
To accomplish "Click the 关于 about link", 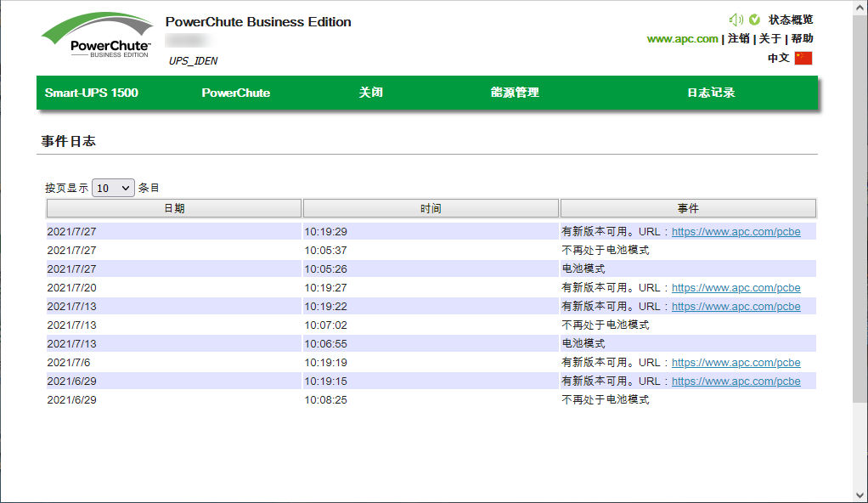I will (769, 38).
